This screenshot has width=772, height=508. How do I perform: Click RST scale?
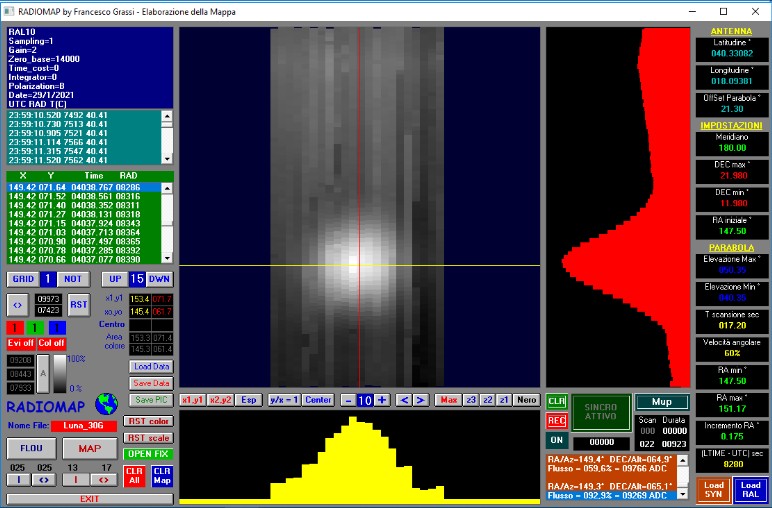149,438
